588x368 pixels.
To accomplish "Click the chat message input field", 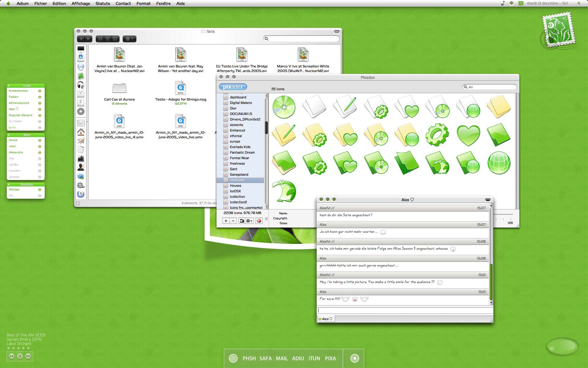I will pyautogui.click(x=405, y=310).
